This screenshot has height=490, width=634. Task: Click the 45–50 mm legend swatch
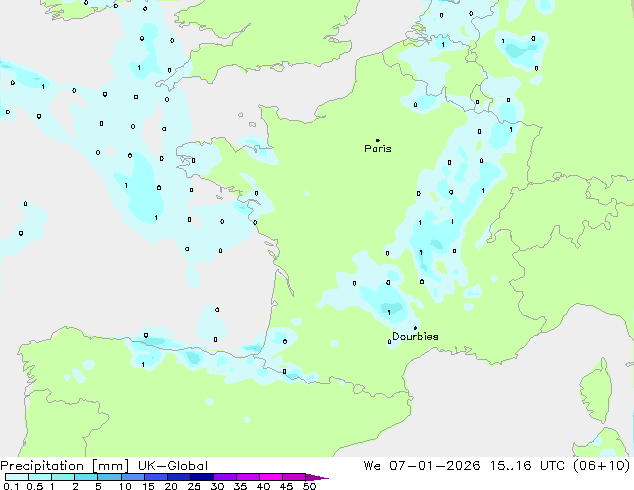tap(294, 477)
